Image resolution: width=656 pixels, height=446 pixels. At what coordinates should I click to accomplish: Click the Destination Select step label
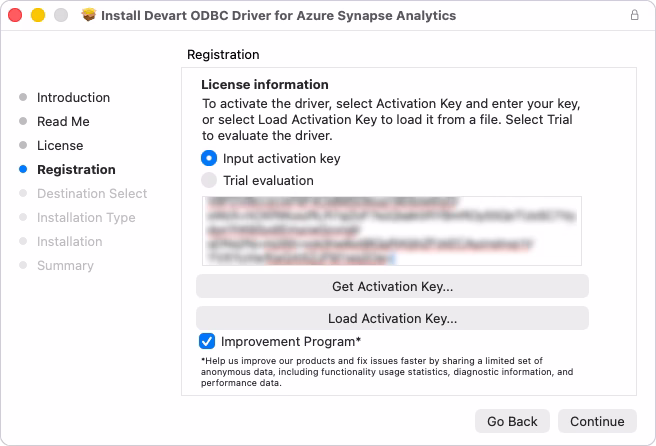pyautogui.click(x=92, y=193)
